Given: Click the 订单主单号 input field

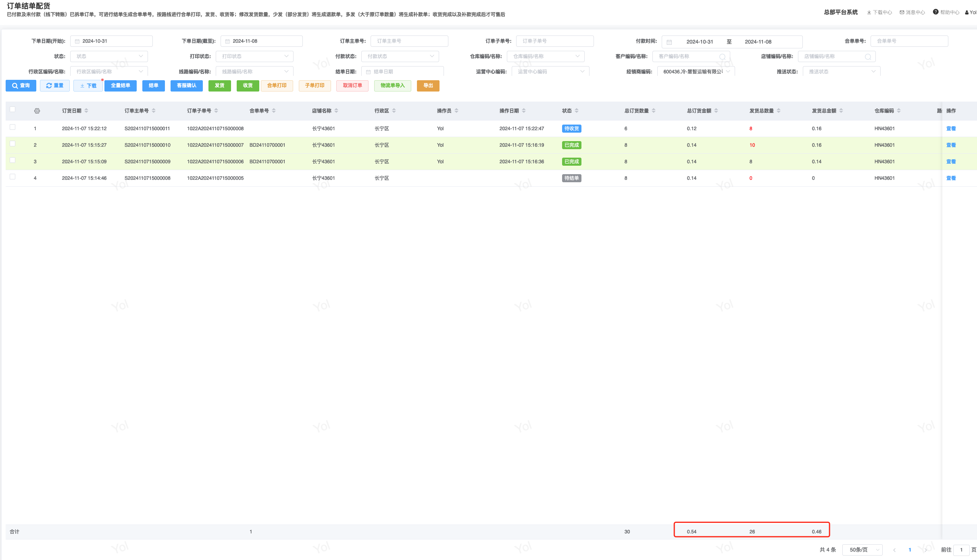Looking at the screenshot, I should tap(409, 41).
